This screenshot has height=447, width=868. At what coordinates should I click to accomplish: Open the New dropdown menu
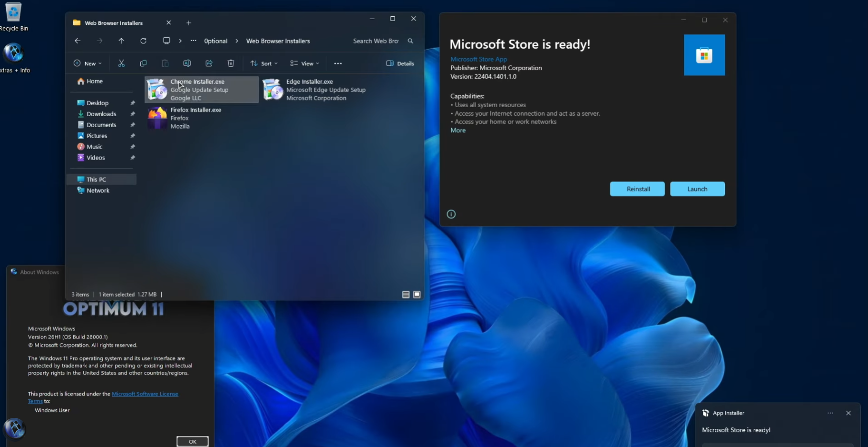point(88,64)
